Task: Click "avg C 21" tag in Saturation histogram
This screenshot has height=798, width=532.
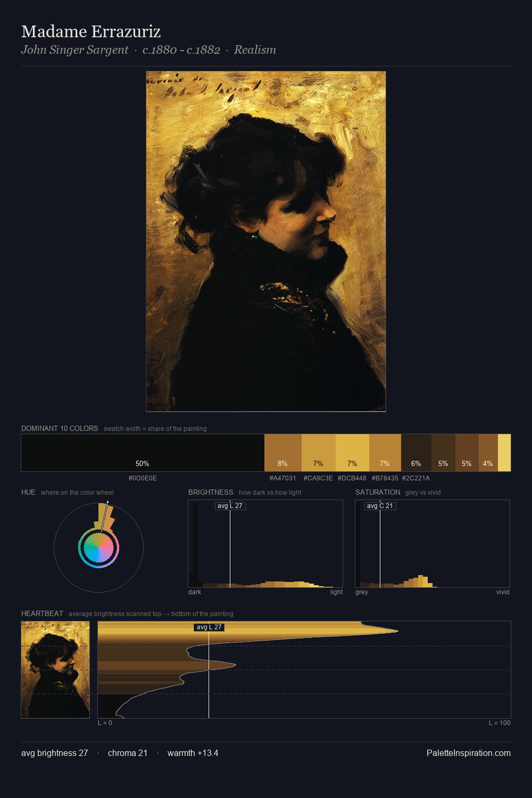Action: click(380, 506)
